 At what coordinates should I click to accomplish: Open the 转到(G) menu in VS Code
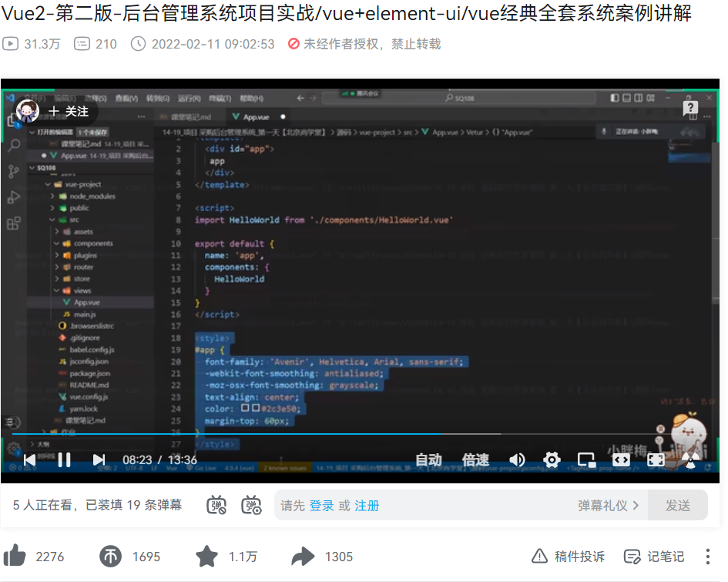point(157,99)
